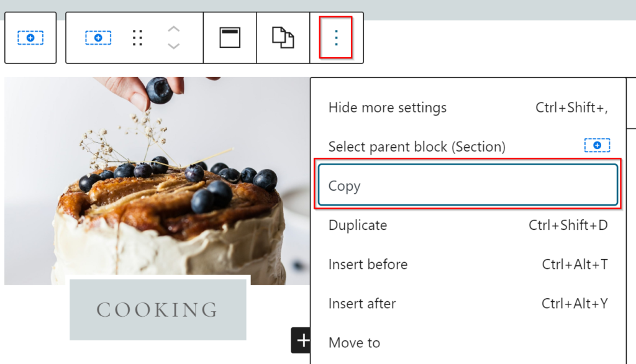The width and height of the screenshot is (636, 364).
Task: Move block down with the down chevron
Action: [x=174, y=47]
